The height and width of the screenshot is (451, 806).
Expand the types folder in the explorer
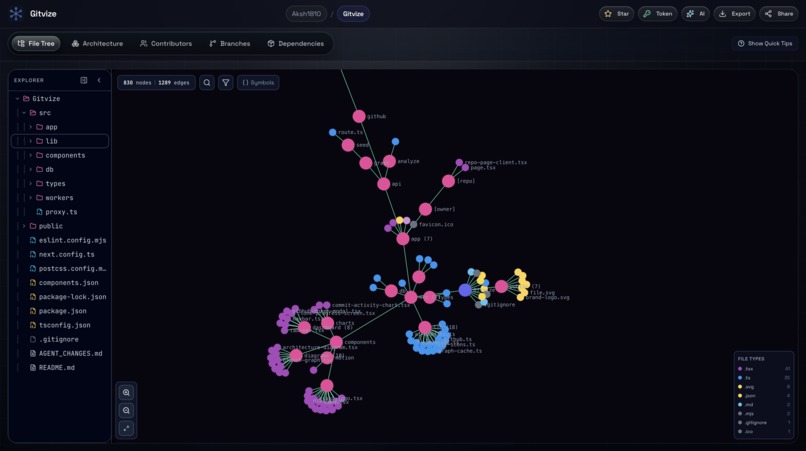(30, 184)
